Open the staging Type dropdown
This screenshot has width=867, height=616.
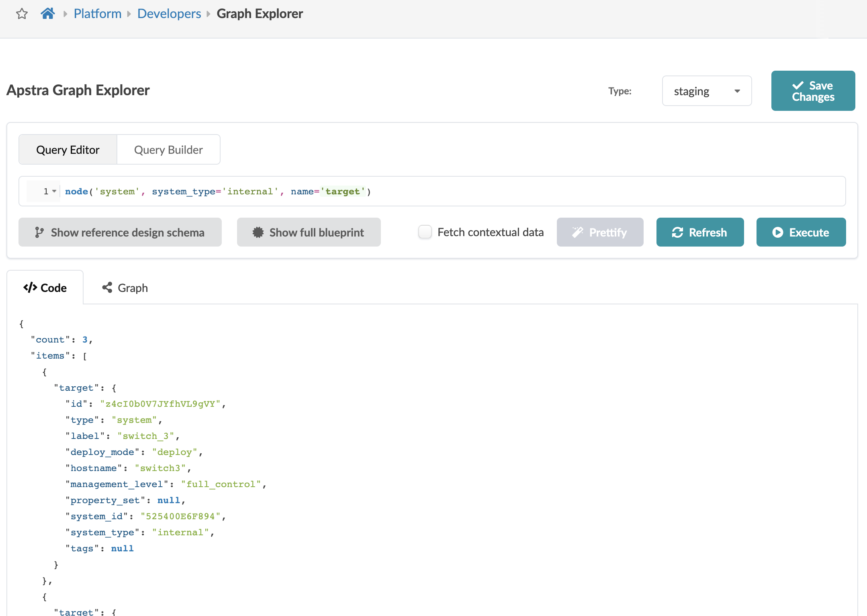[x=706, y=91]
